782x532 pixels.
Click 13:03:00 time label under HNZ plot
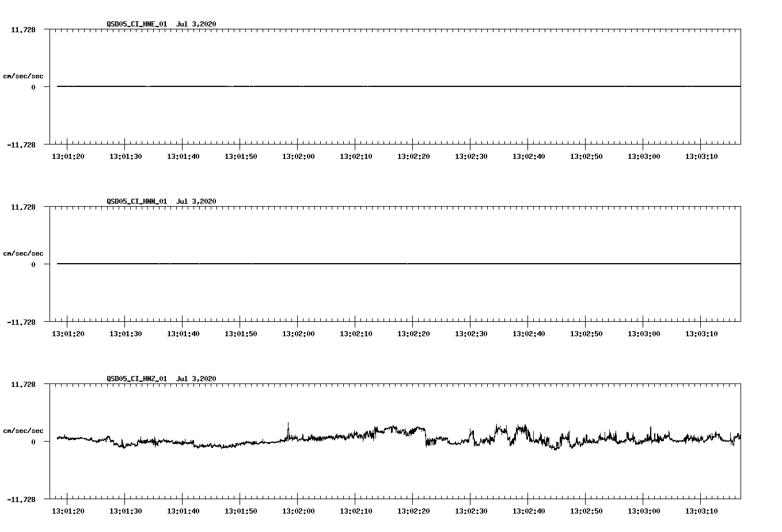(644, 511)
